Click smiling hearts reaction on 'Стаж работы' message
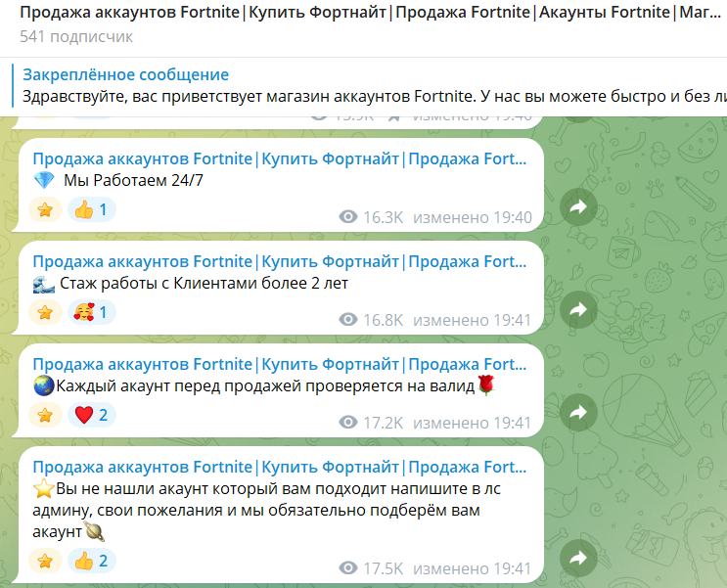The image size is (727, 588). click(91, 312)
